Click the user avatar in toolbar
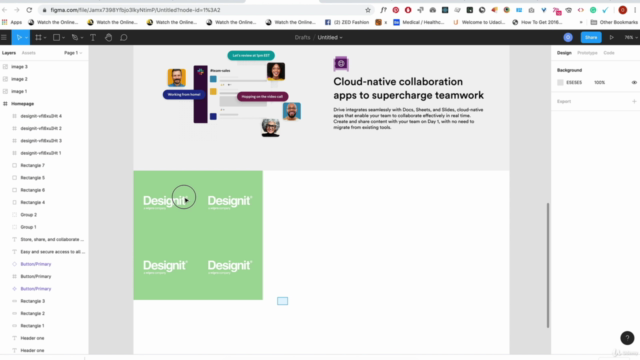This screenshot has width=640, height=360. [568, 38]
